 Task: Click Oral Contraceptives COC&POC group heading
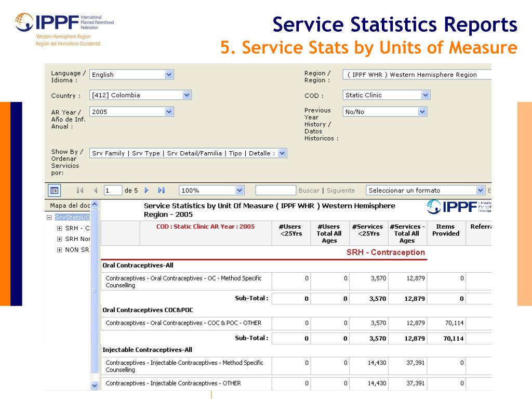148,310
